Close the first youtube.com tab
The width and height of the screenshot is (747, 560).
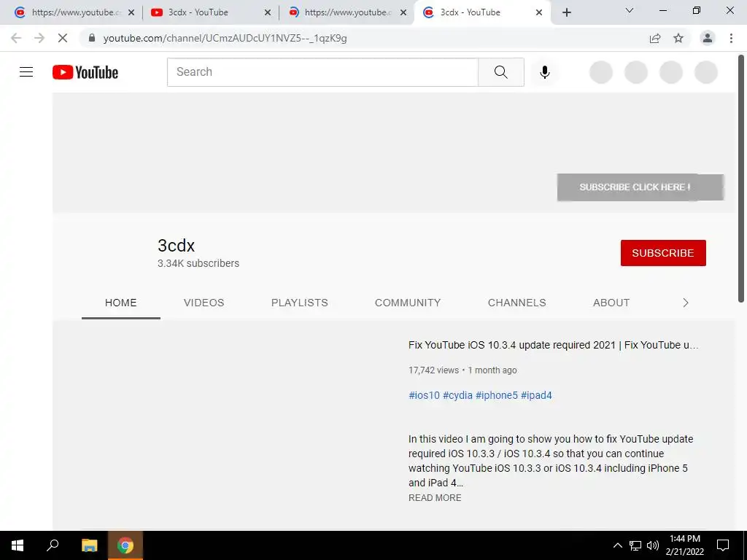pos(131,12)
